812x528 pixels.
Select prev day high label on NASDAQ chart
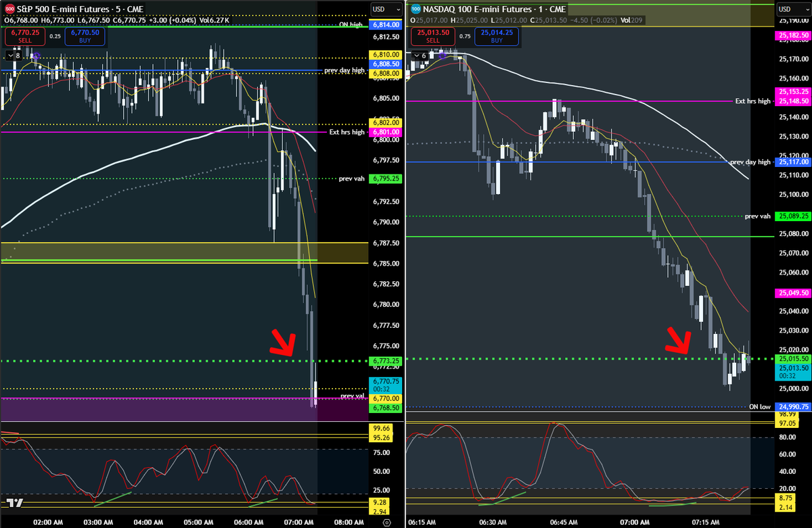[x=750, y=162]
